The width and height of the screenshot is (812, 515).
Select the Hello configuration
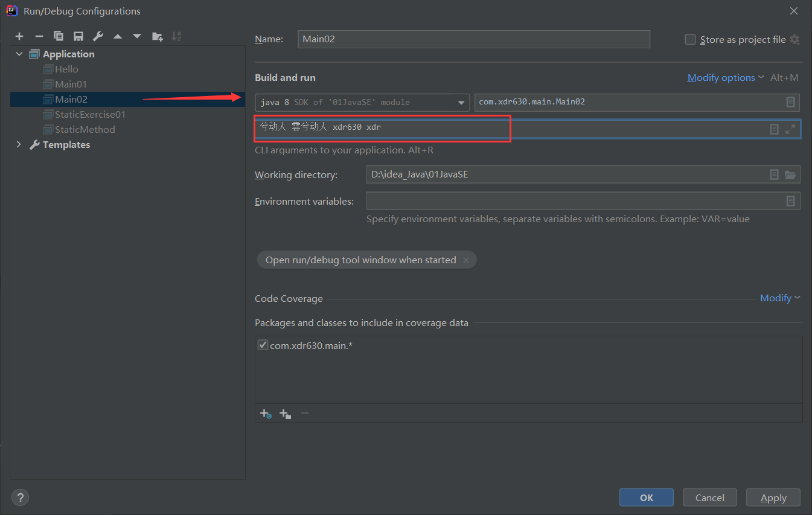66,69
